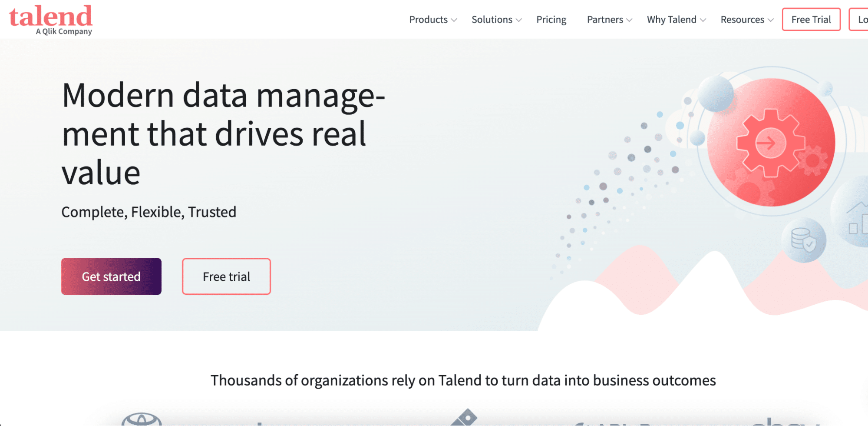Select the outlined Free trial button in hero
The image size is (868, 426).
[226, 276]
